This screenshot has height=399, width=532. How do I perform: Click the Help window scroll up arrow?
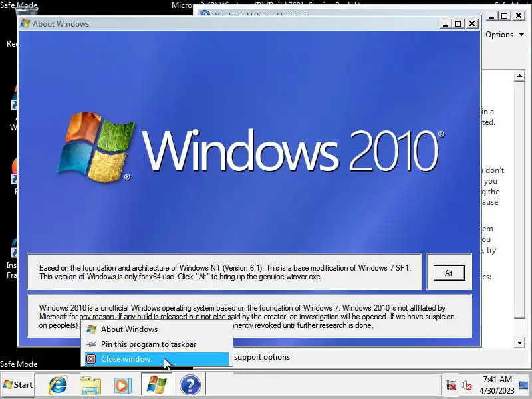pos(519,76)
